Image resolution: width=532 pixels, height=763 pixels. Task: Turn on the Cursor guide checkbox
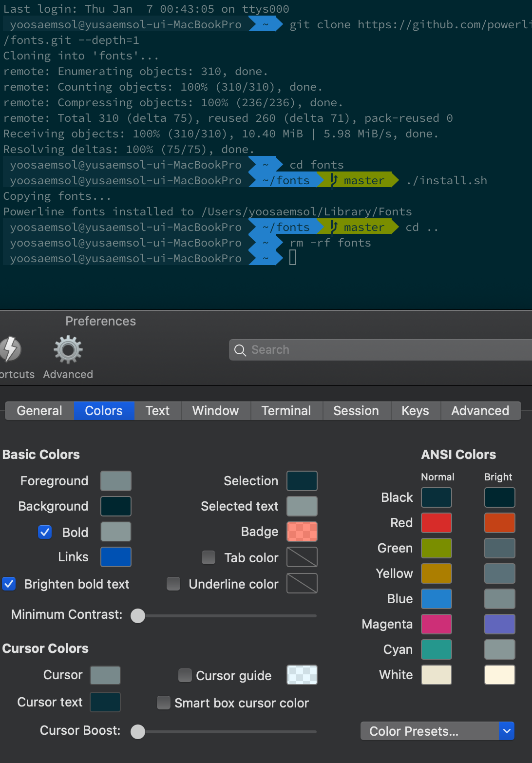185,675
